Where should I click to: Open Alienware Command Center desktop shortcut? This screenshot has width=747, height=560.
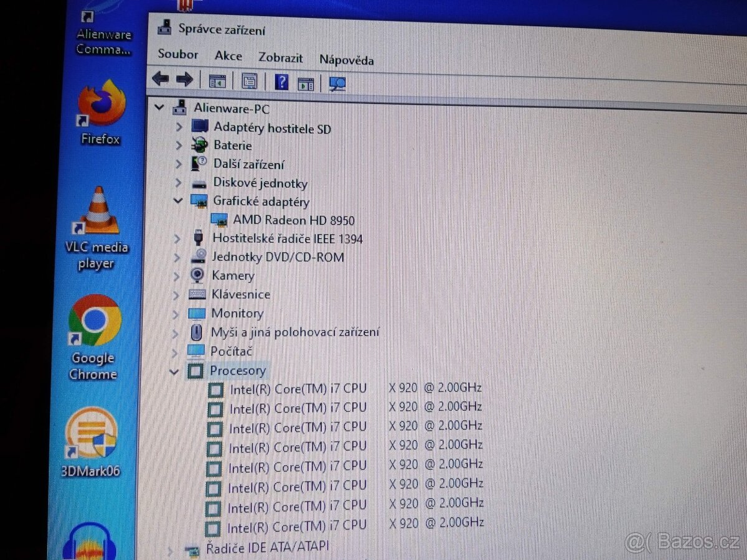(104, 32)
